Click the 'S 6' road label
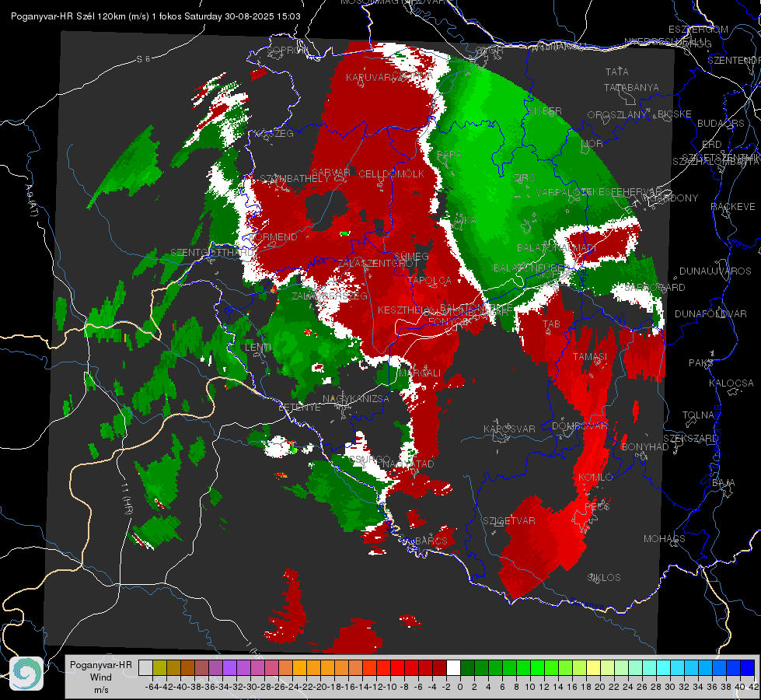This screenshot has height=700, width=761. point(143,59)
